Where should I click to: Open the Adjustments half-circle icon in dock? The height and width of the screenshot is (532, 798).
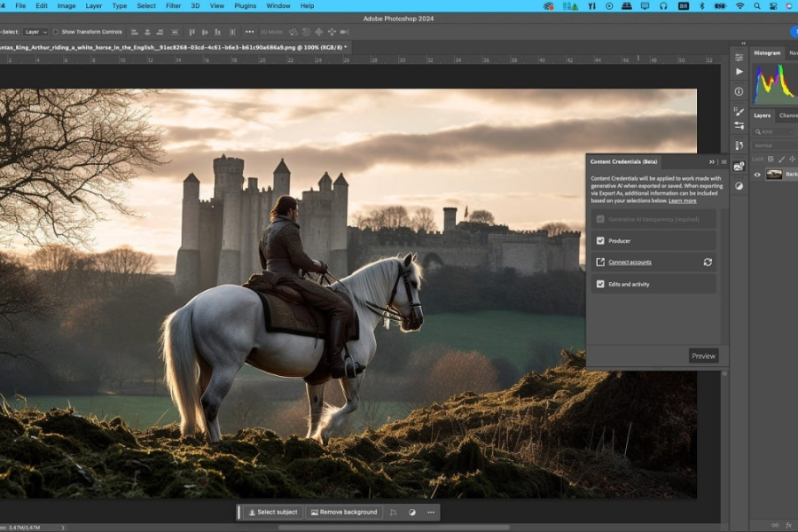(739, 186)
